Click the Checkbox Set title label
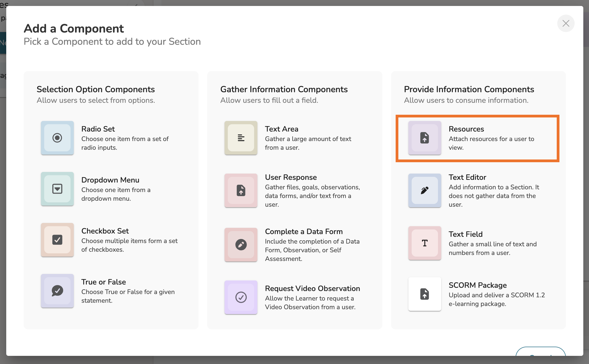 [105, 231]
